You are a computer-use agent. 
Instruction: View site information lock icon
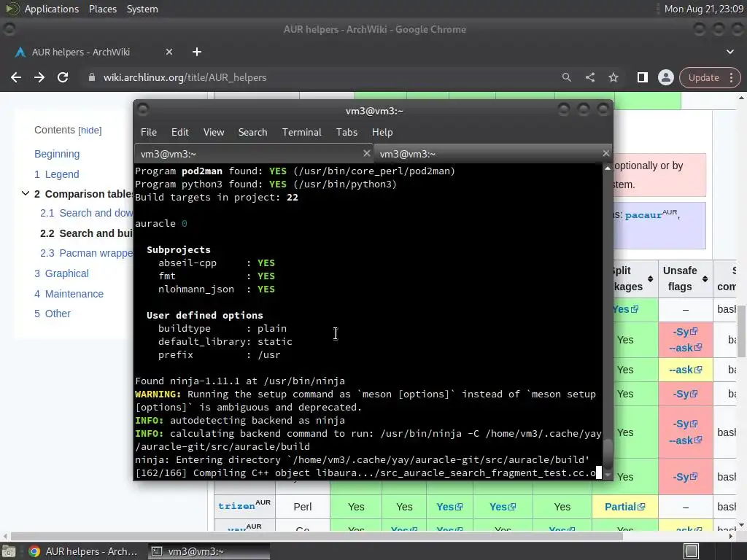pos(92,77)
